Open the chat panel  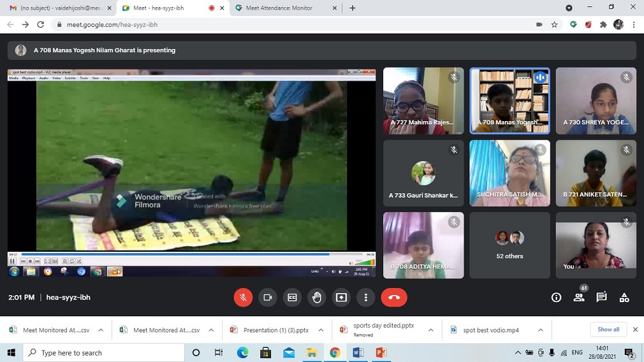coord(601,298)
